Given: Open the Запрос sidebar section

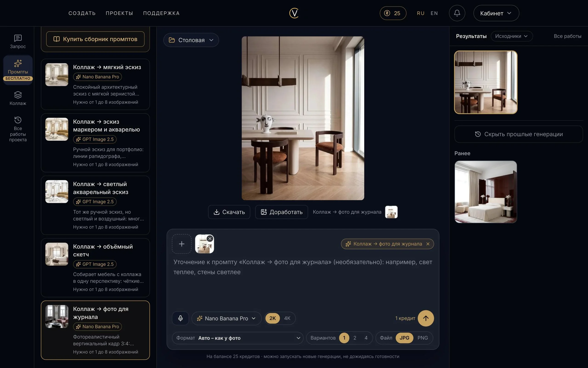Looking at the screenshot, I should [x=18, y=41].
